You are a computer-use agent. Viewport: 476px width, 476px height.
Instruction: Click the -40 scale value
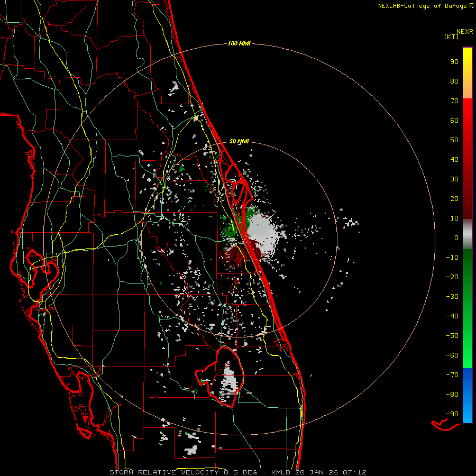pos(452,316)
